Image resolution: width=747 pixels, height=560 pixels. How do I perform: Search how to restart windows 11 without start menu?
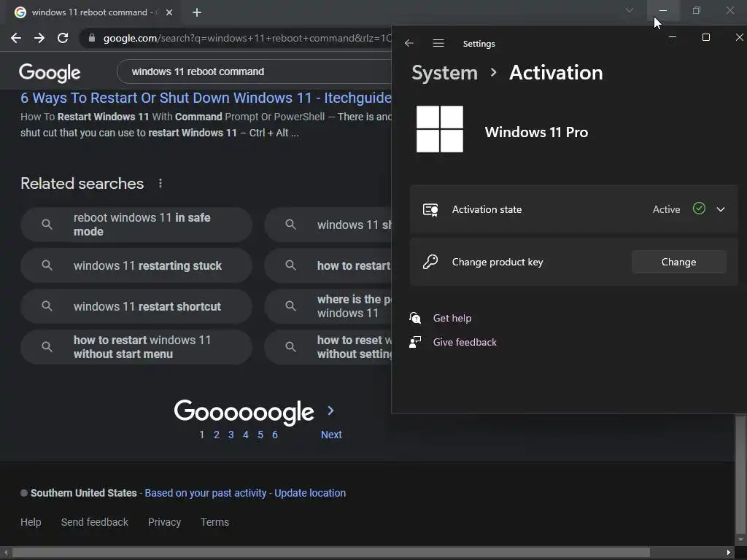coord(136,347)
